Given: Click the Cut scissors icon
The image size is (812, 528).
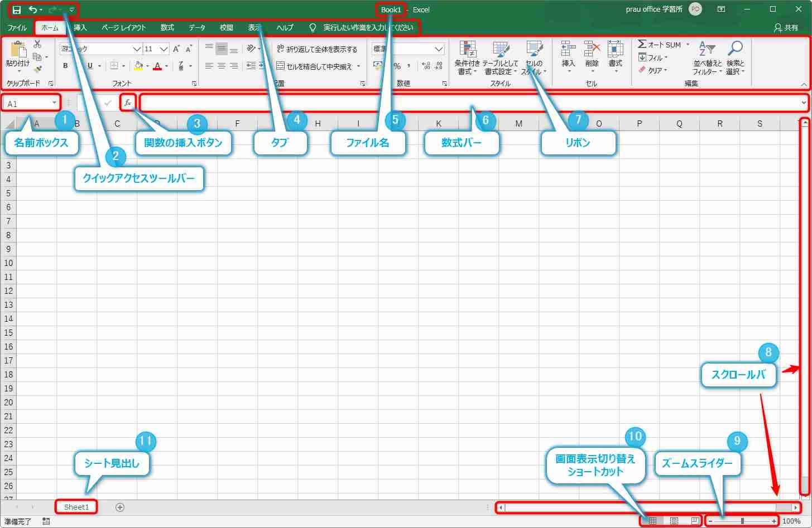Looking at the screenshot, I should [37, 44].
